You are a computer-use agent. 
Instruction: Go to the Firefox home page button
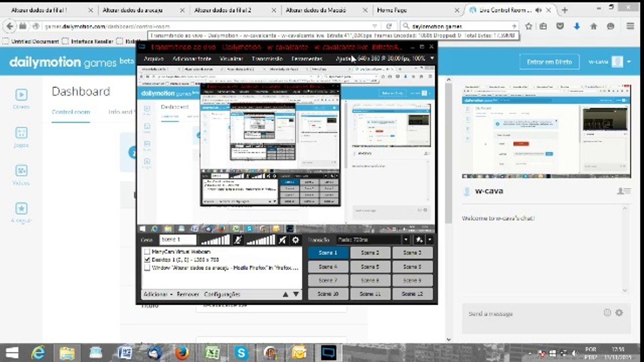(594, 26)
